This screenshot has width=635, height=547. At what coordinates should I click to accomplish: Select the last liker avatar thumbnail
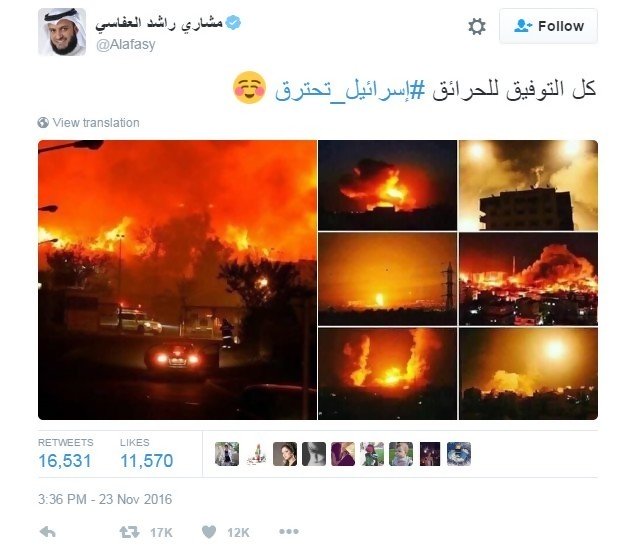[x=459, y=454]
